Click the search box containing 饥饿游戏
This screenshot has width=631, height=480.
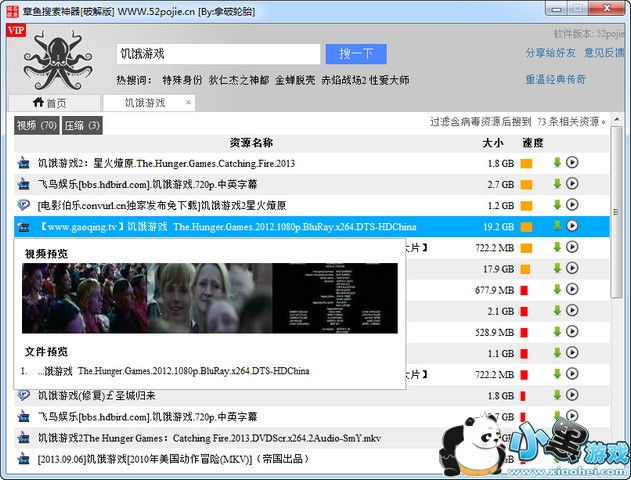tap(219, 54)
